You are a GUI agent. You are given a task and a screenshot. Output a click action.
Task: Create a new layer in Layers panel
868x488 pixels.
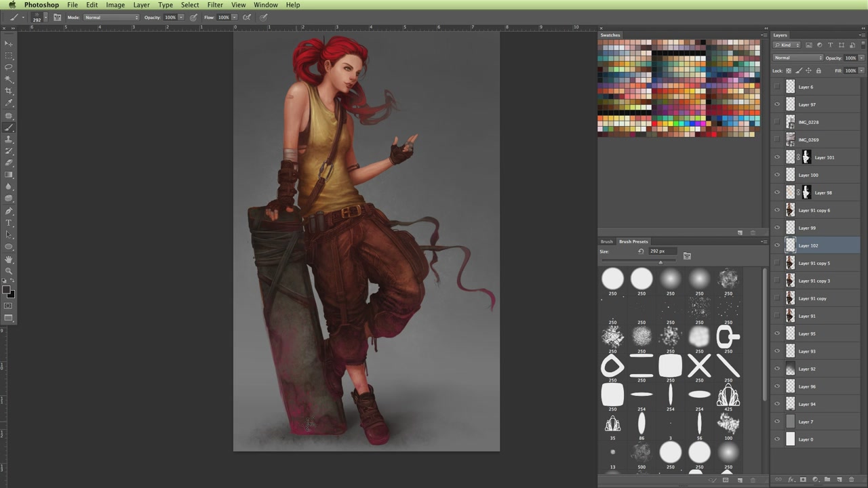(840, 480)
